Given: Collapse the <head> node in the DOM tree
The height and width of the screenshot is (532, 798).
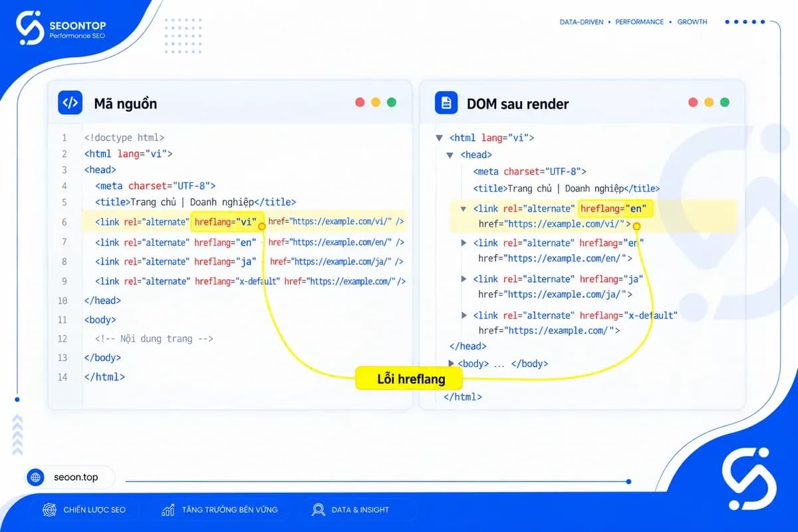Looking at the screenshot, I should coord(450,155).
